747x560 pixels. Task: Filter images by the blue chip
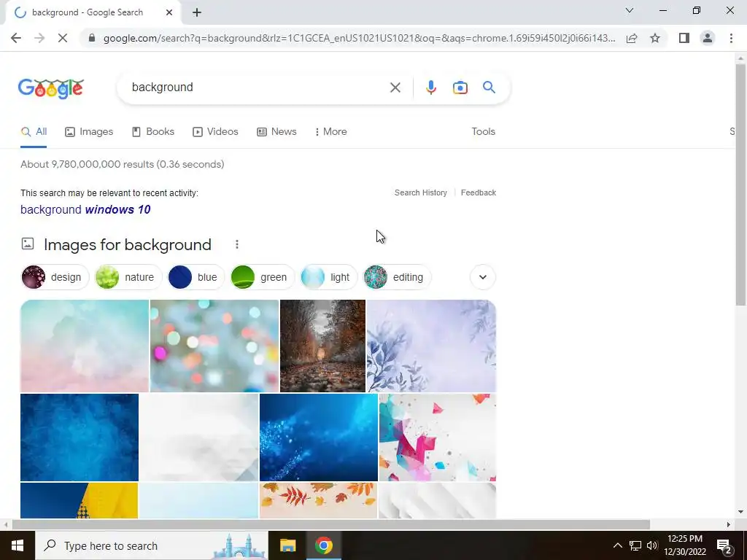tap(196, 277)
